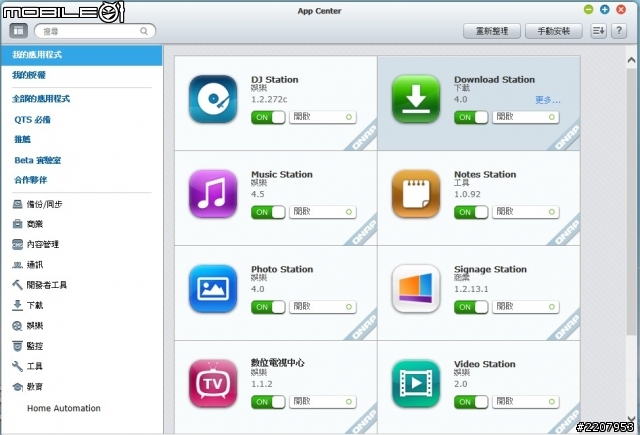Click the scrollbar up arrow
The height and width of the screenshot is (435, 640).
click(x=631, y=60)
